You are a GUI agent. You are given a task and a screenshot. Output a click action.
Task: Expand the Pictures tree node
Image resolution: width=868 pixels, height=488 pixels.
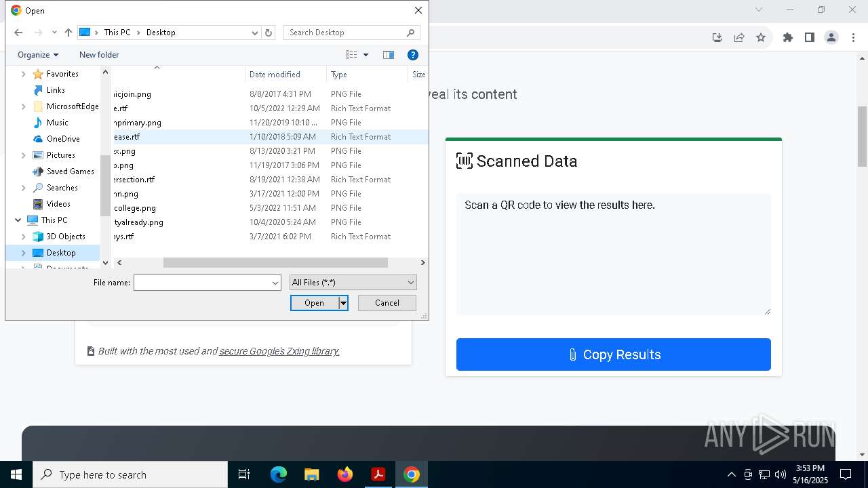click(24, 155)
